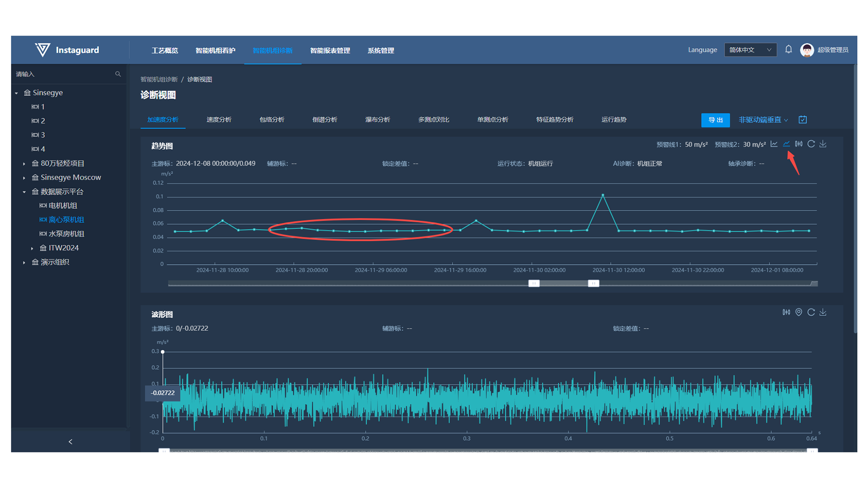Click the Instaguard logo
Screen dimensions: 868x488
click(x=67, y=50)
